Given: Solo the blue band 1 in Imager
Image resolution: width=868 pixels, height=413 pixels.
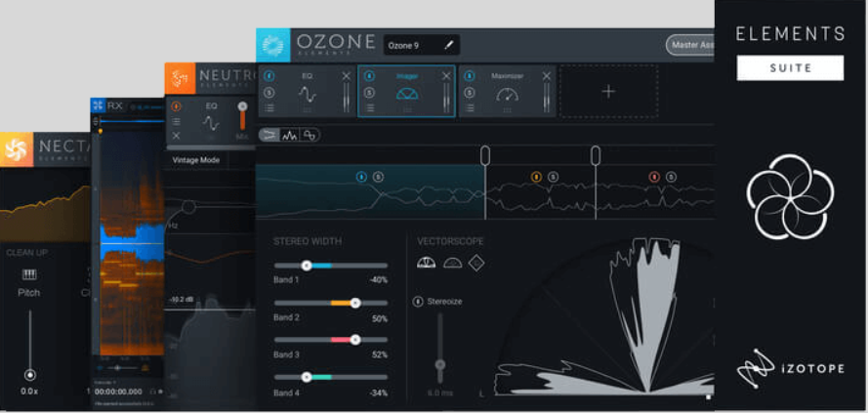Looking at the screenshot, I should [378, 177].
